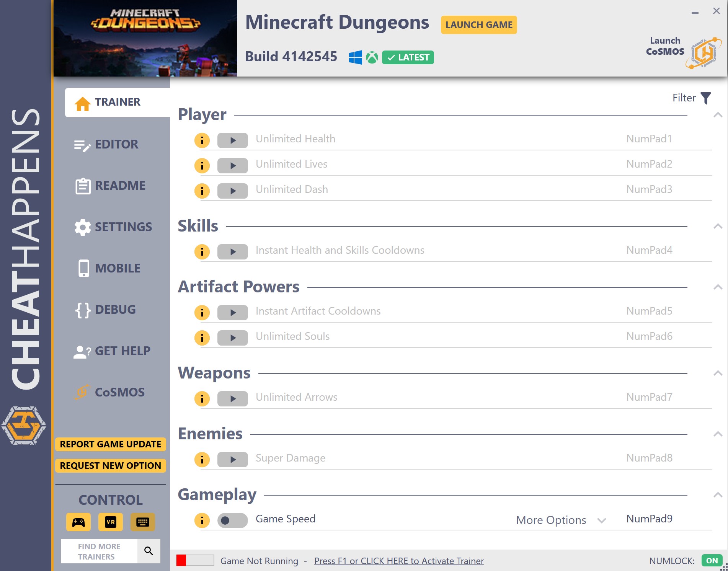728x571 pixels.
Task: Click the search magnifier icon
Action: coord(149,551)
